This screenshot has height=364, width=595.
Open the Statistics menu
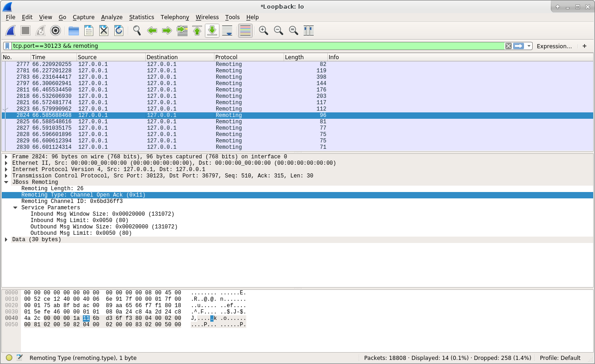click(142, 17)
